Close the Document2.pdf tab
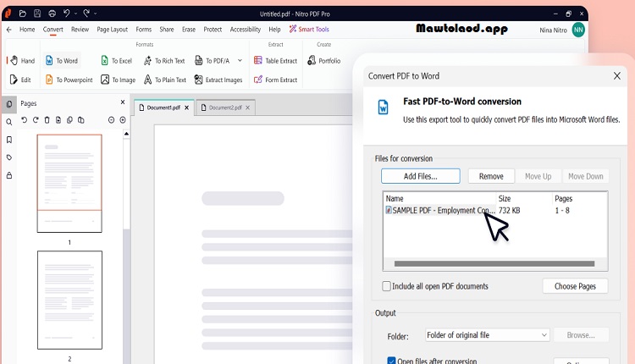Image resolution: width=635 pixels, height=364 pixels. point(247,108)
